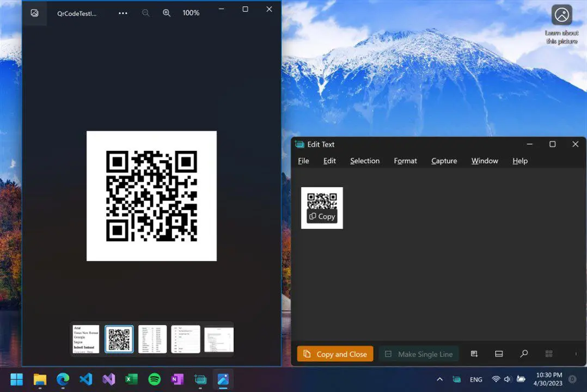Click the ENG language indicator in system tray
The image size is (587, 392).
476,379
